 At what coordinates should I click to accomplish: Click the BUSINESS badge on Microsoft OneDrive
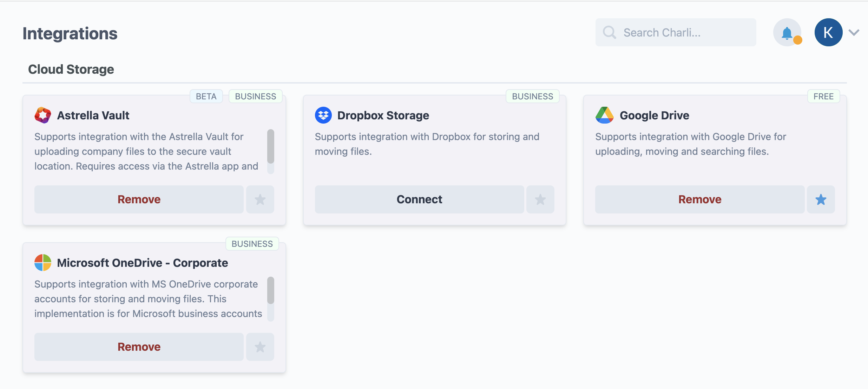[252, 244]
